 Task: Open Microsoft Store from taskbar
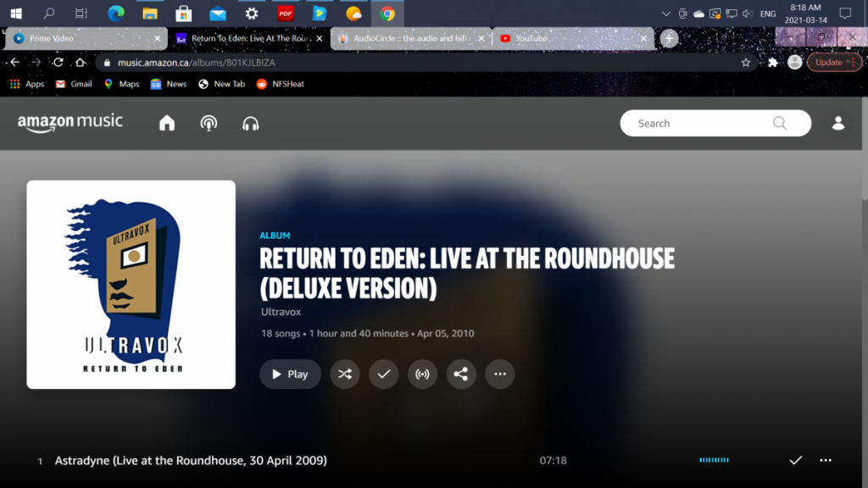(x=183, y=14)
